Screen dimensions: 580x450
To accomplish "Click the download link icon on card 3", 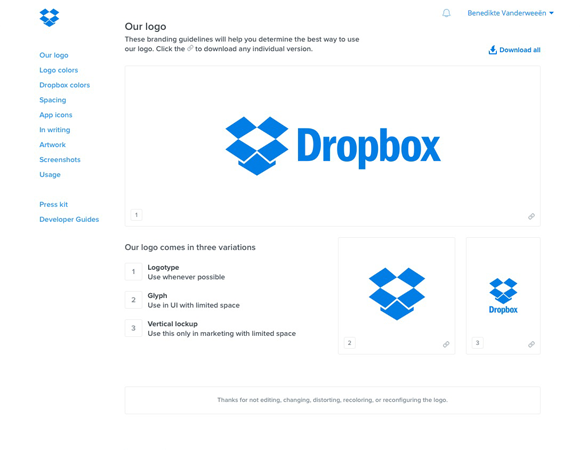I will tap(531, 344).
